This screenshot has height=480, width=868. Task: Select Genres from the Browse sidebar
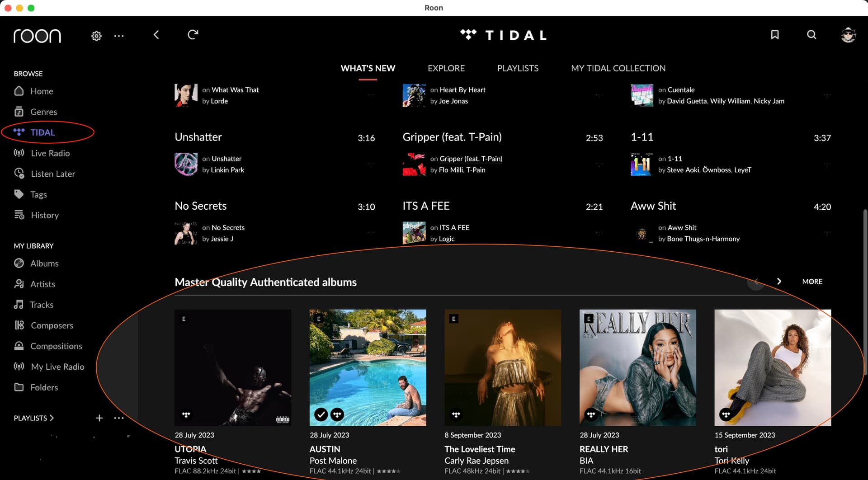point(43,112)
